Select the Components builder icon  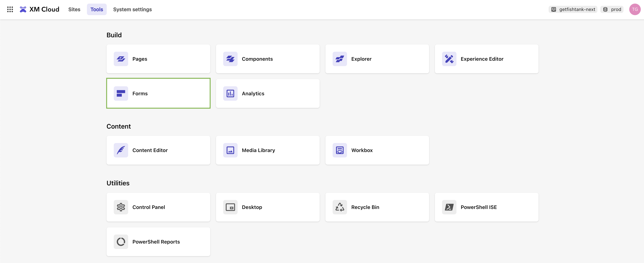pos(230,59)
